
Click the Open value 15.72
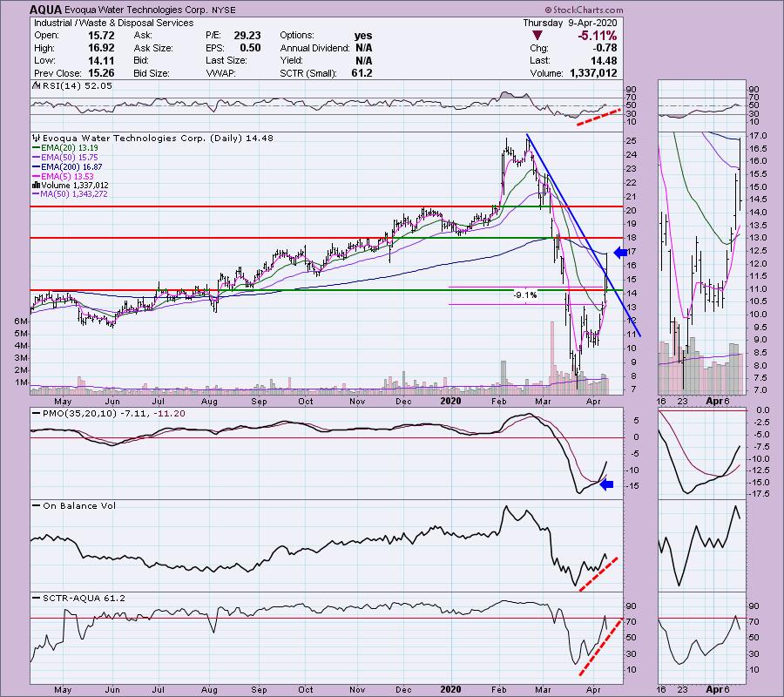(101, 36)
